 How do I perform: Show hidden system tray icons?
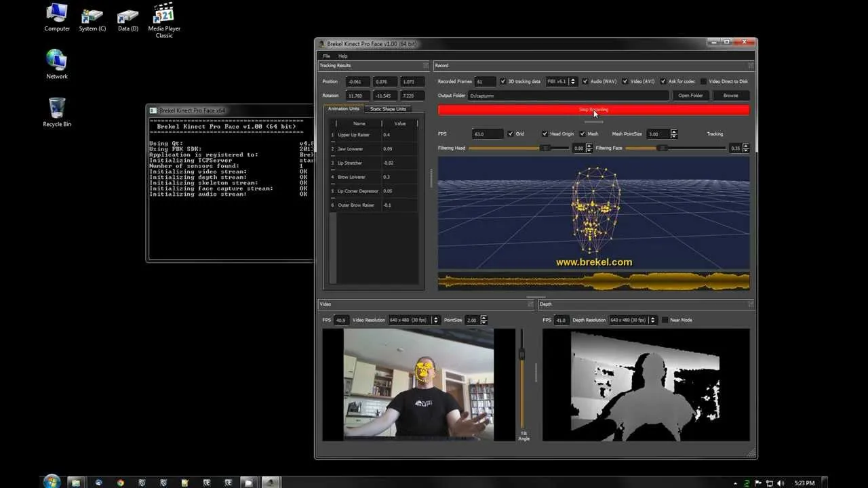736,483
